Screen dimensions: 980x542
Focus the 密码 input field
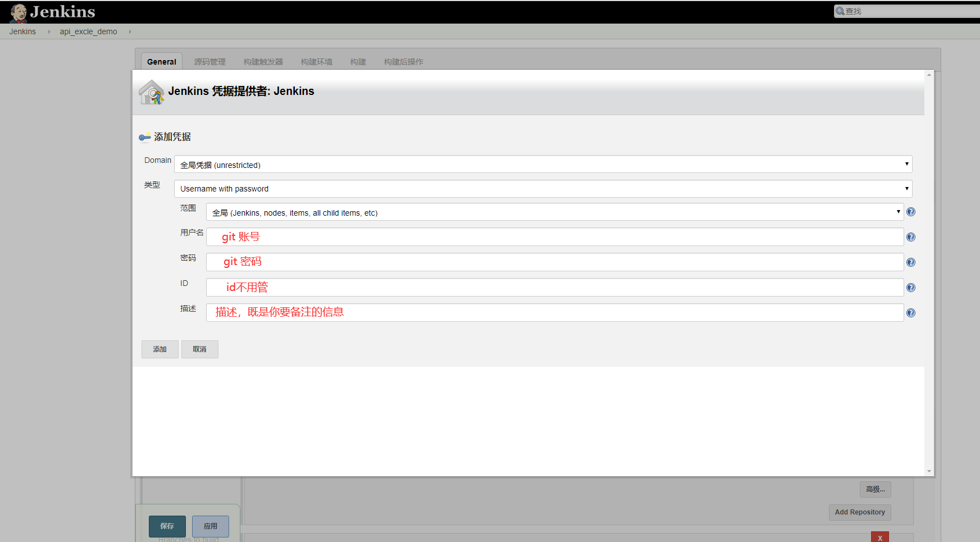pos(555,262)
